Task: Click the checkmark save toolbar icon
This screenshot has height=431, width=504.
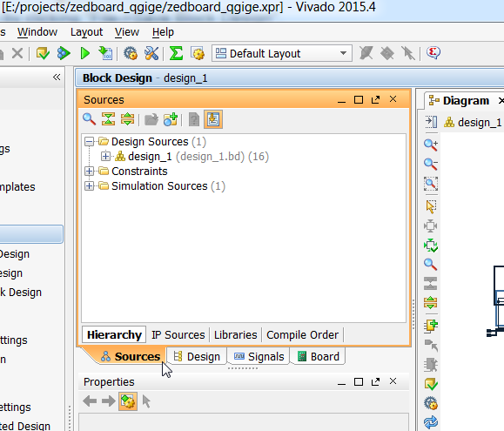Action: 43,53
